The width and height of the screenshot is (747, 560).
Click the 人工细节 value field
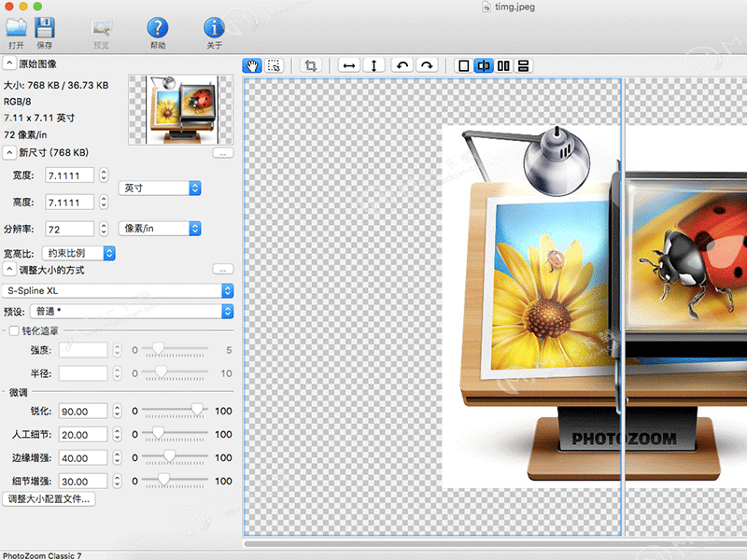(x=83, y=434)
